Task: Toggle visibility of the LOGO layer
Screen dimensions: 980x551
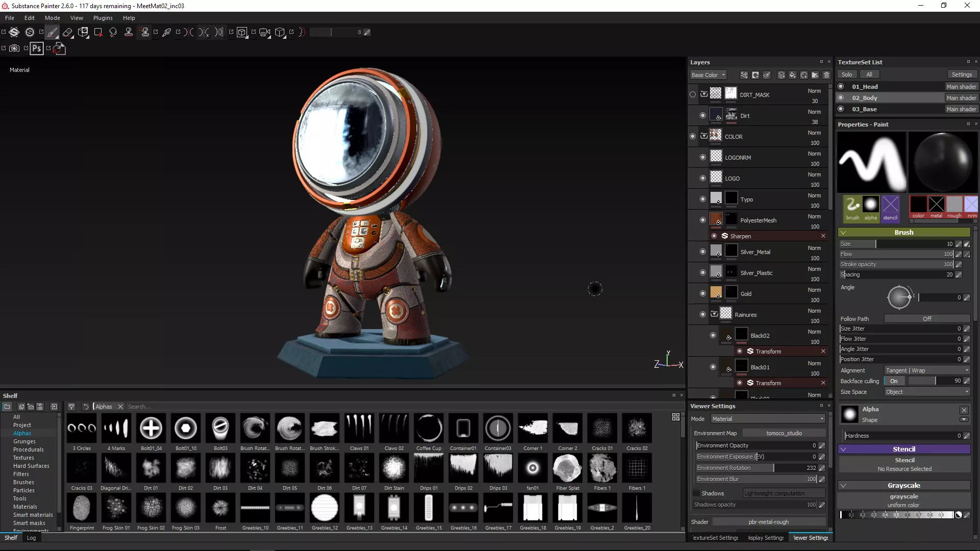Action: pyautogui.click(x=703, y=178)
